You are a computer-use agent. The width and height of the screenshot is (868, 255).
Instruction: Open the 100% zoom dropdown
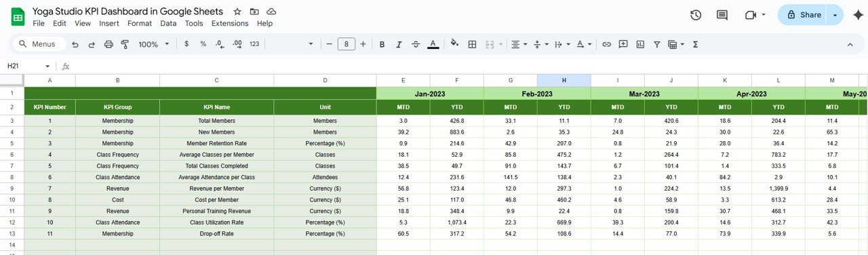tap(153, 44)
